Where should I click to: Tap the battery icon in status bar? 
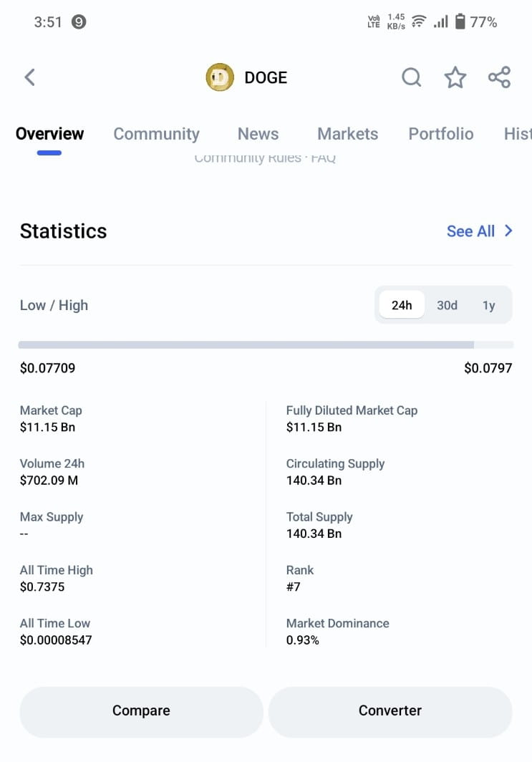(x=460, y=22)
